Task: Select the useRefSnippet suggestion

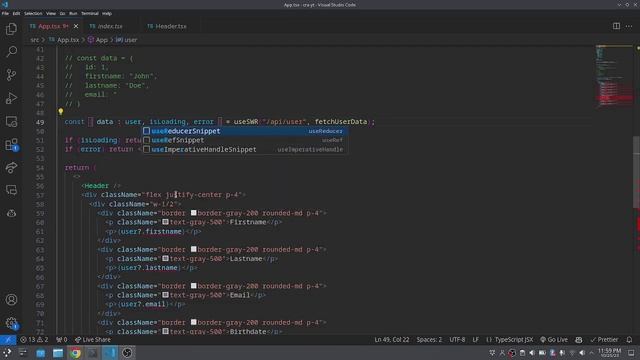Action: point(245,140)
